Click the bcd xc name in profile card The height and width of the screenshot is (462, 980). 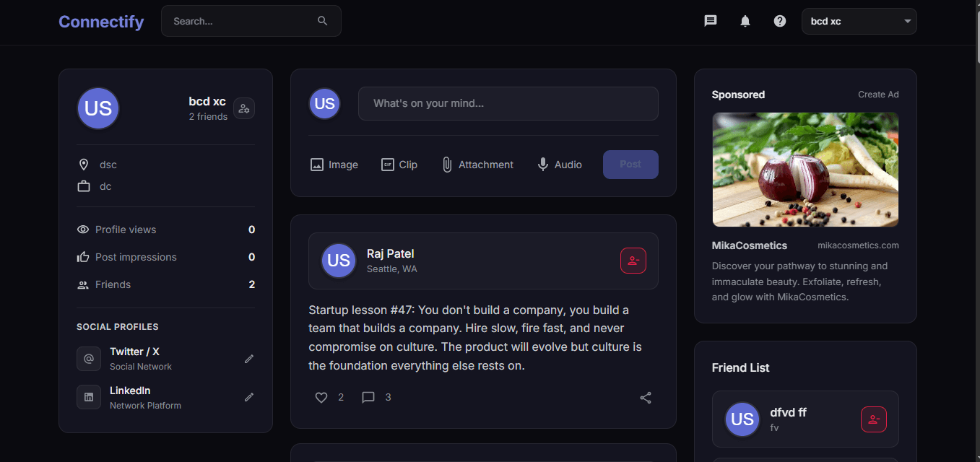click(x=207, y=102)
